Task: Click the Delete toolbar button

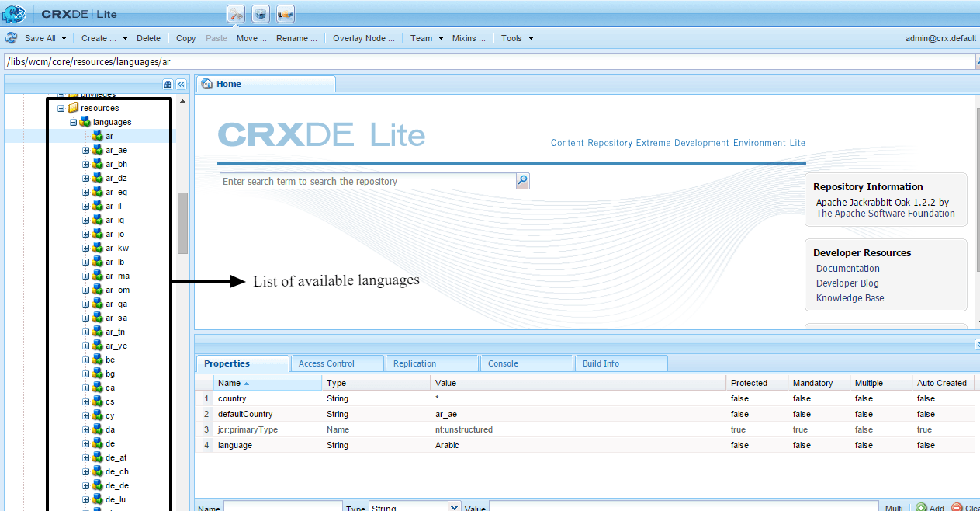Action: [148, 38]
